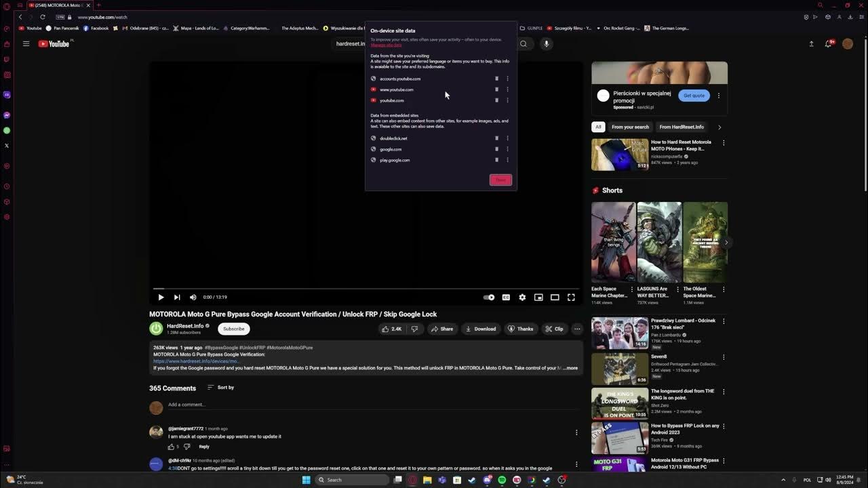Mute the video volume
Viewport: 868px width, 488px height.
(x=193, y=297)
